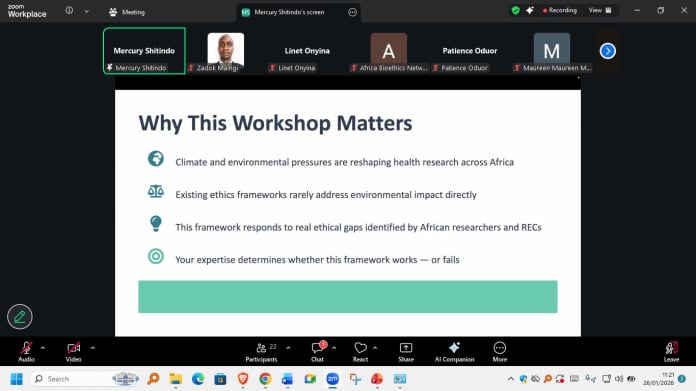Viewport: 696px width, 391px height.
Task: Click the Share screen button
Action: coord(406,352)
